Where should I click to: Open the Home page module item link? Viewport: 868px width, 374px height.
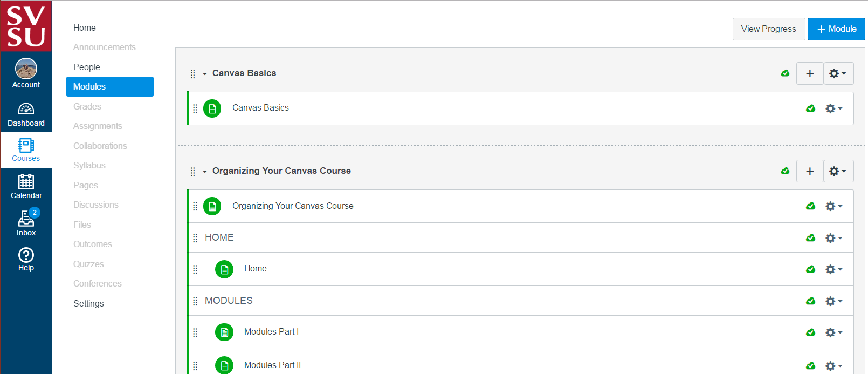(256, 269)
